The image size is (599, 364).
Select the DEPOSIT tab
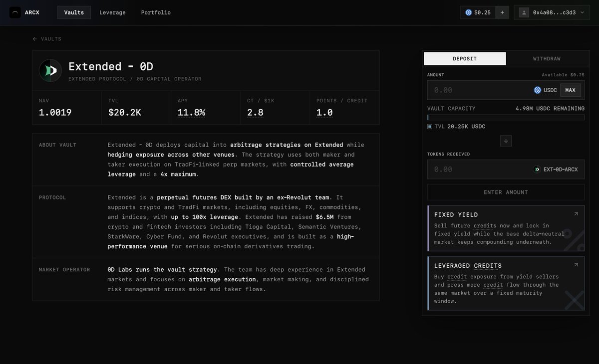(x=465, y=59)
